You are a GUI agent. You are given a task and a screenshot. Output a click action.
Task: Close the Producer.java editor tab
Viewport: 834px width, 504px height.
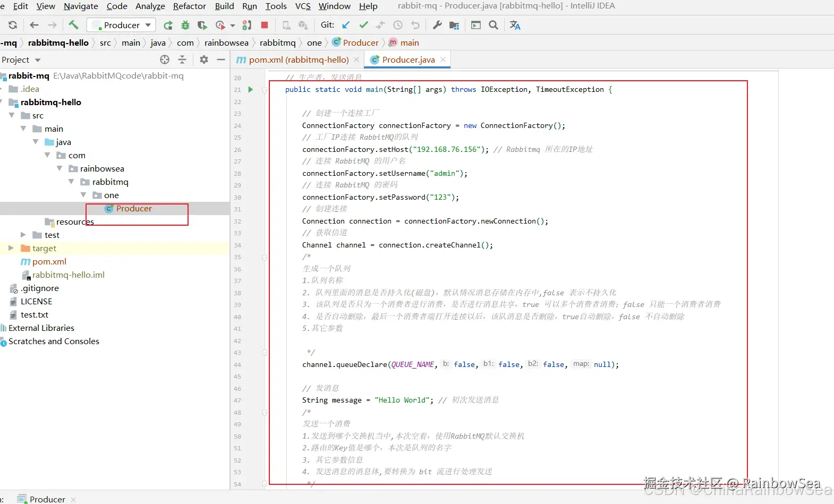coord(443,59)
